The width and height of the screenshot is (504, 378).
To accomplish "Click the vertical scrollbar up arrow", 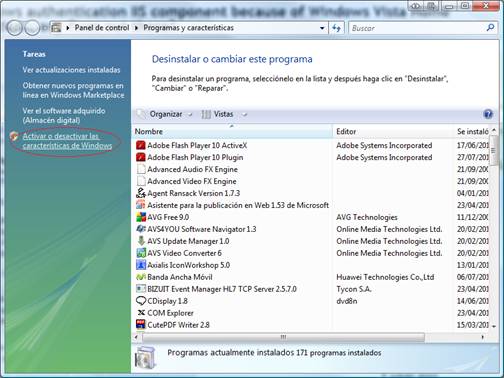I will [x=494, y=130].
